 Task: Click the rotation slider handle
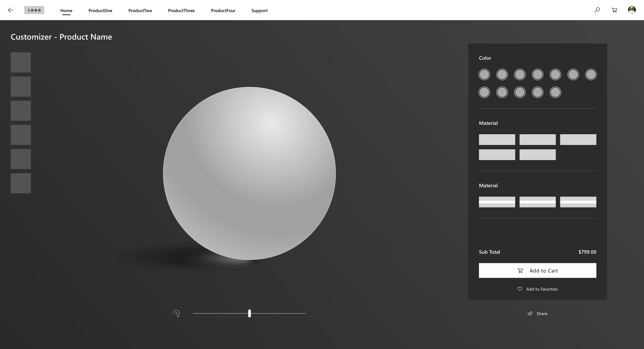tap(250, 313)
